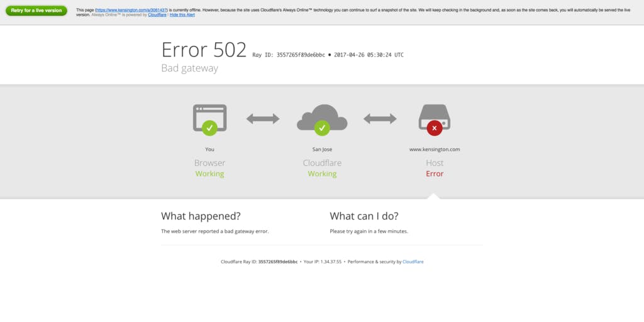644x322 pixels.
Task: Click the Performance & security by text
Action: point(374,262)
